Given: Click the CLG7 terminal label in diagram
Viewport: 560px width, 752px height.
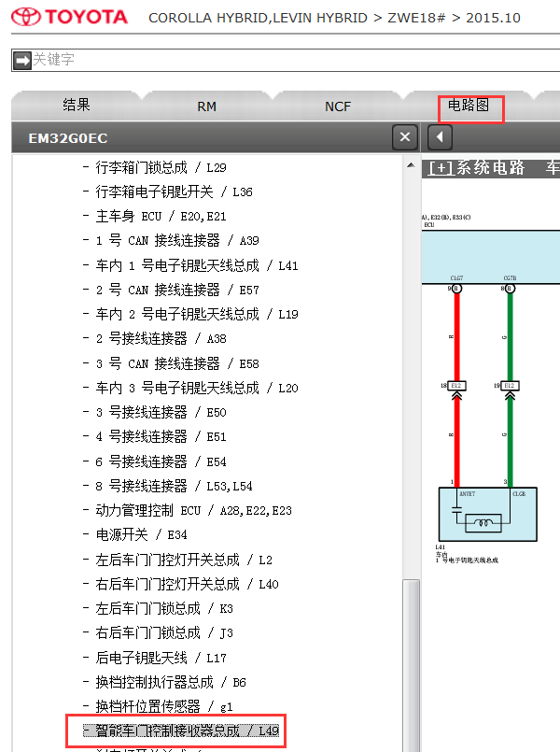Looking at the screenshot, I should pos(456,278).
